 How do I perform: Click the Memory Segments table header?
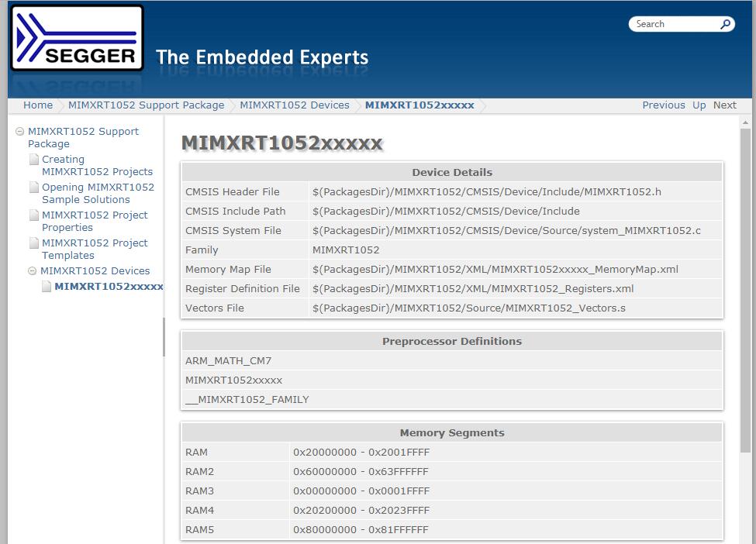[452, 432]
